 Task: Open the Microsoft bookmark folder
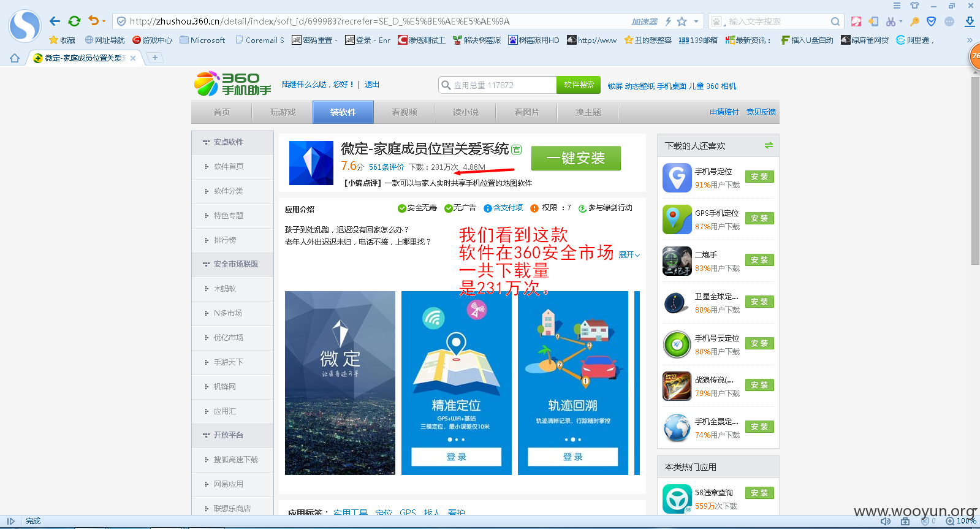(x=202, y=40)
